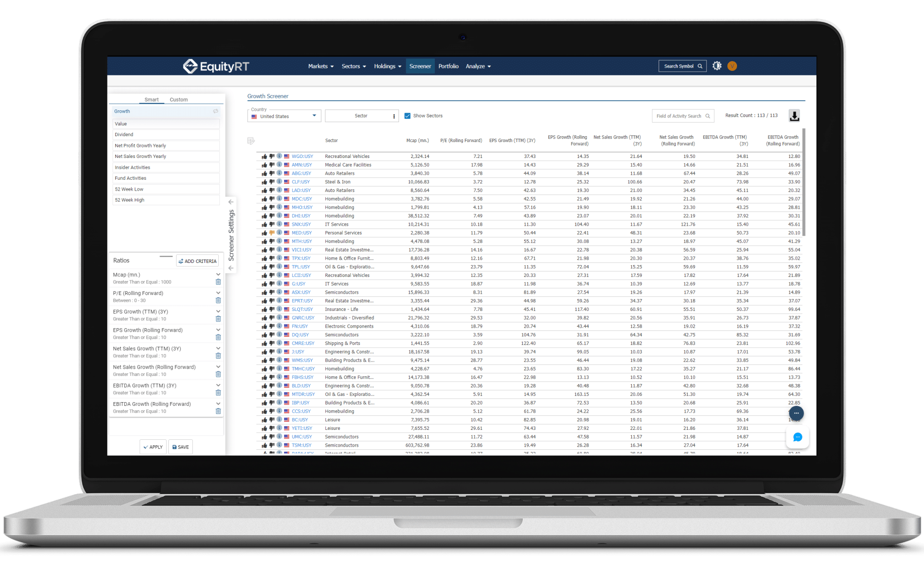Select the Dividend smart screener

point(166,135)
